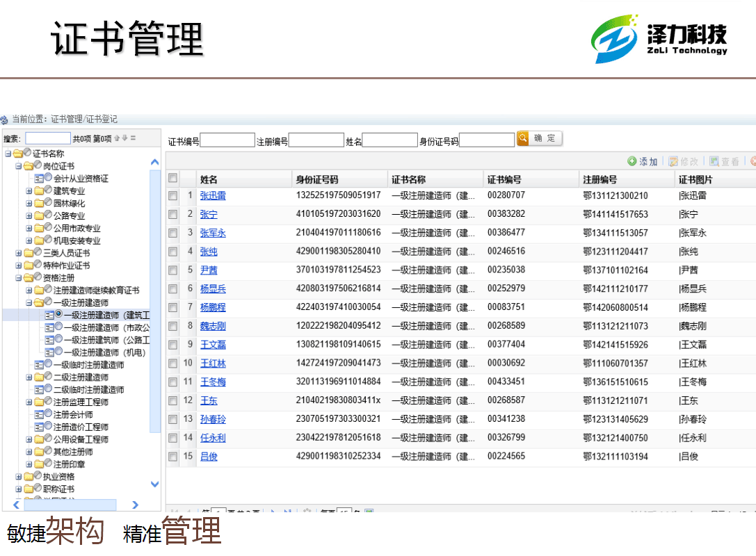The height and width of the screenshot is (556, 756).
Task: Select the row checkbox for 魏志刚
Action: point(172,326)
